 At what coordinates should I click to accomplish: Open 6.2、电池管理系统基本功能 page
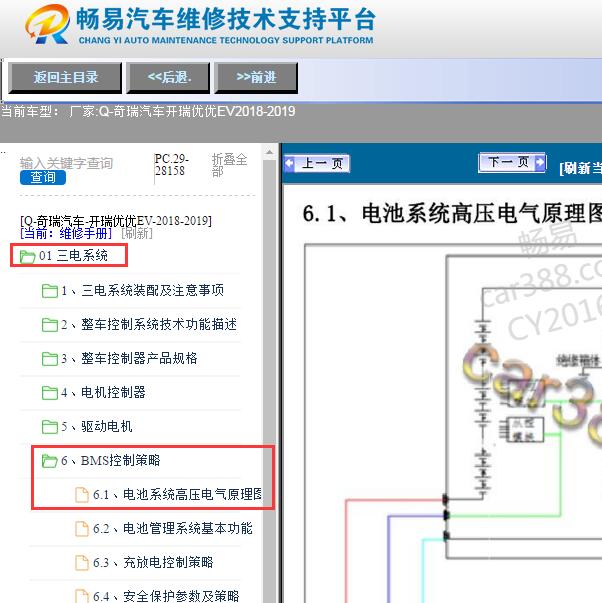coord(173,528)
